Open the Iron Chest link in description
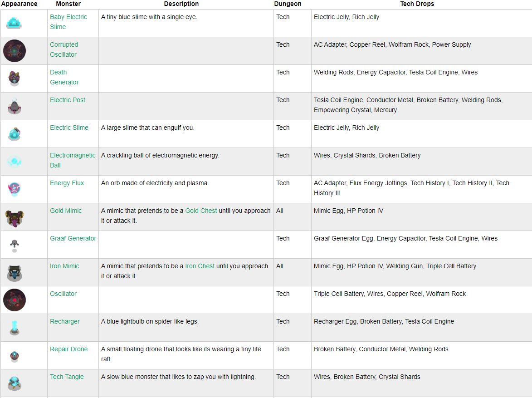The image size is (532, 398). pyautogui.click(x=200, y=266)
